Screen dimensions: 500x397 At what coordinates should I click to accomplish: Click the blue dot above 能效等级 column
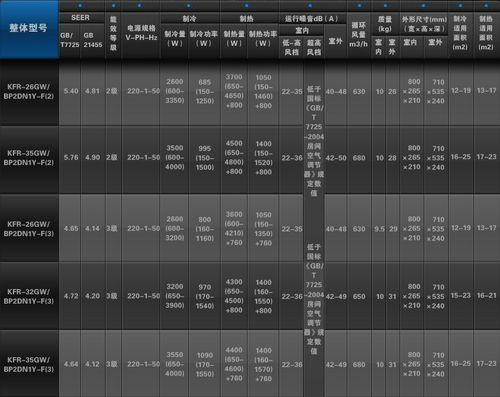[x=114, y=5]
